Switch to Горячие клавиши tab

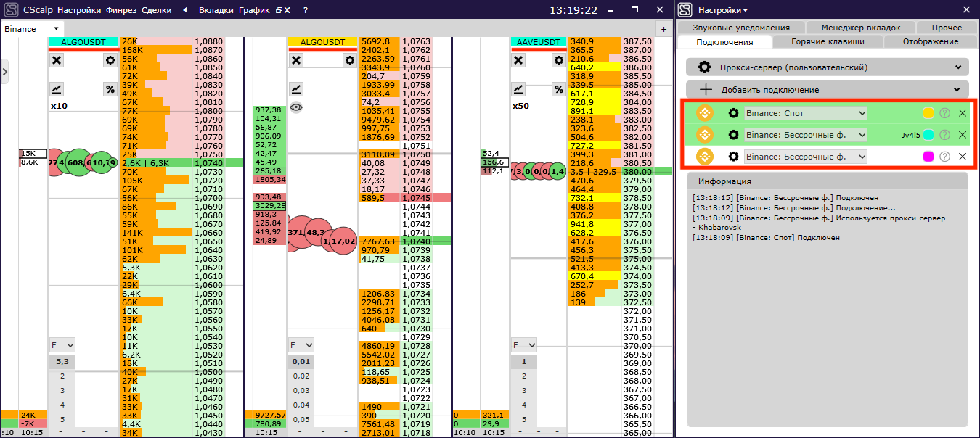click(x=828, y=41)
